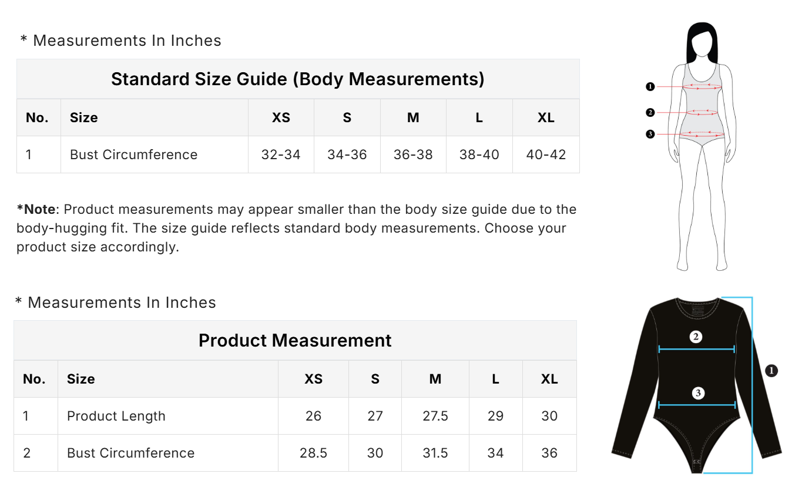
Task: Select the 29 length value for size L
Action: [x=495, y=416]
